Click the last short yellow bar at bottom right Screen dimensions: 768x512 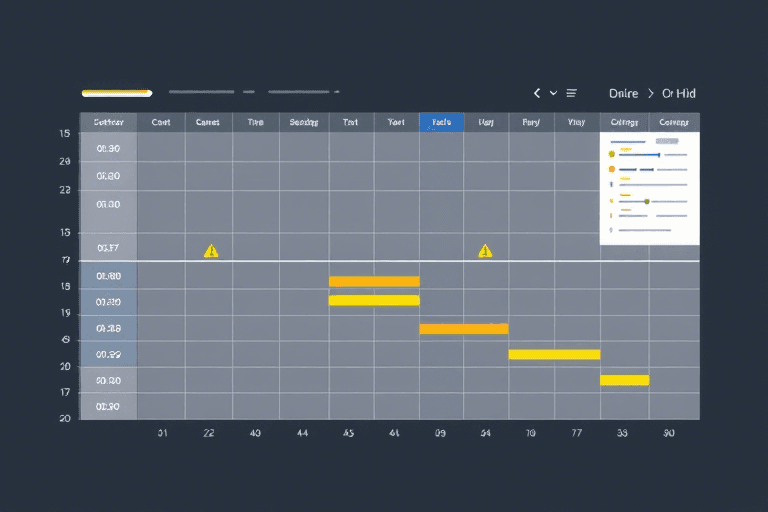pyautogui.click(x=624, y=380)
